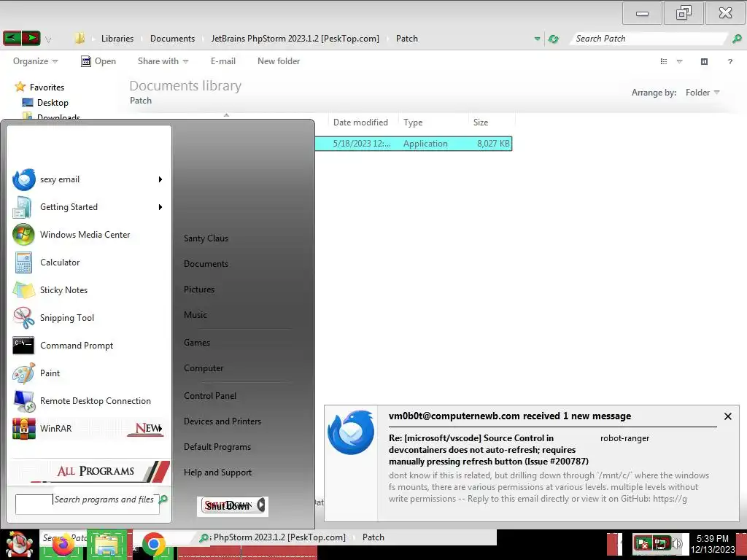Open recent locations dropdown beside navigation arrows
This screenshot has width=747, height=560.
tap(48, 39)
